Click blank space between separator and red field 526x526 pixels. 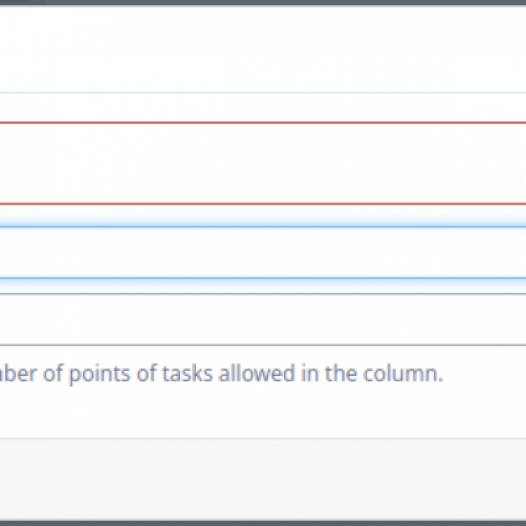[x=263, y=107]
